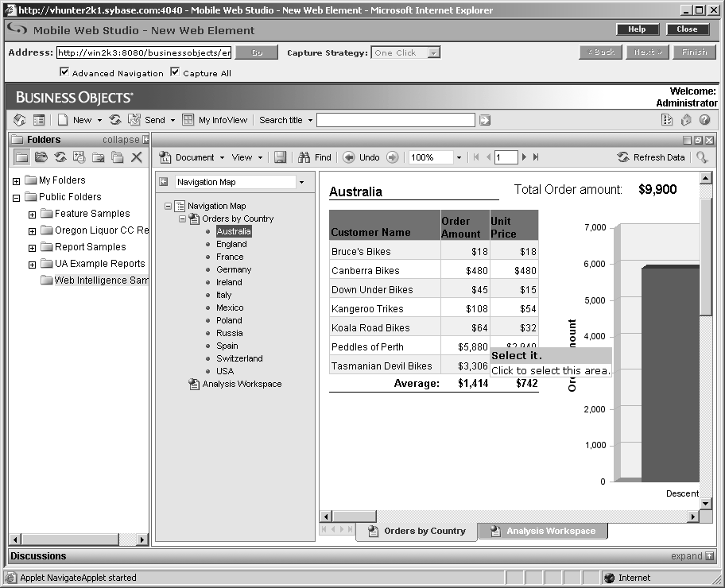Click the logoff icon next to Help
Image resolution: width=725 pixels, height=588 pixels.
(x=686, y=120)
